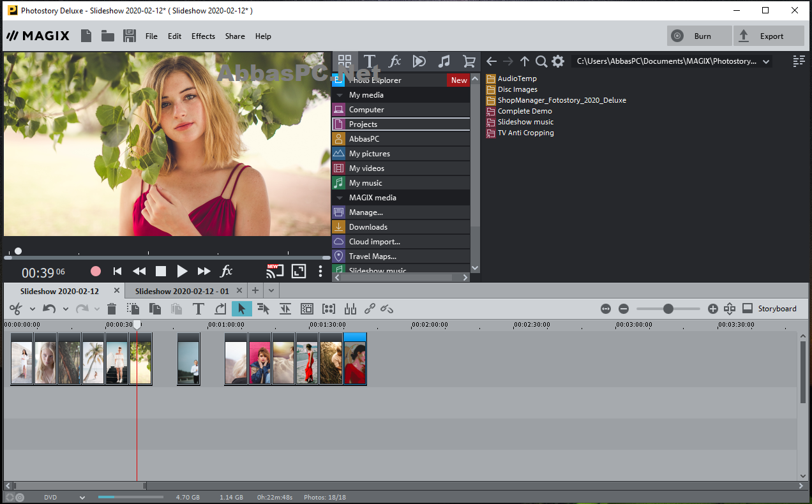Open Projects in media list
The width and height of the screenshot is (812, 504).
coord(401,124)
